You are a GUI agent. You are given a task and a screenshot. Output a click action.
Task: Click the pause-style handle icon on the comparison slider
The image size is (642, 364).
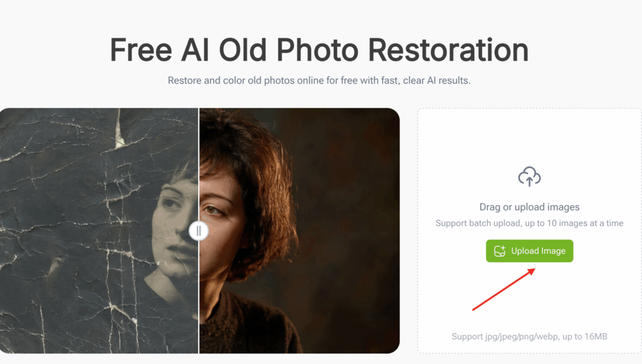click(x=199, y=231)
